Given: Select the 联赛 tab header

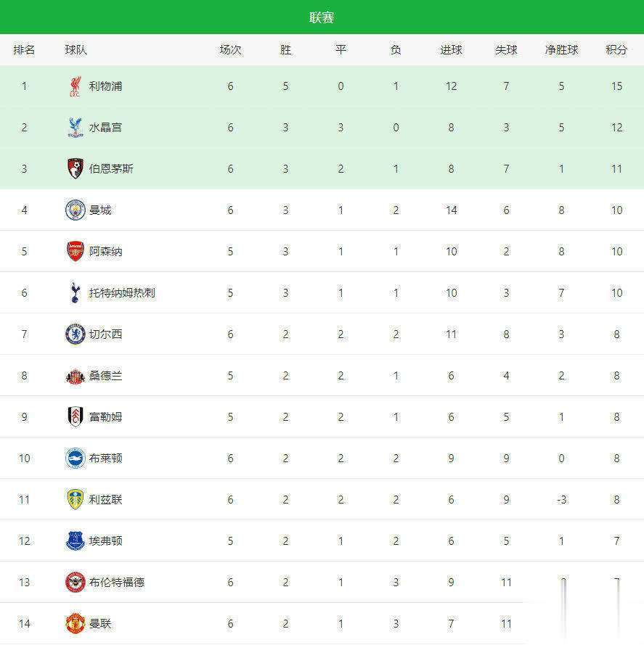Looking at the screenshot, I should click(x=322, y=17).
